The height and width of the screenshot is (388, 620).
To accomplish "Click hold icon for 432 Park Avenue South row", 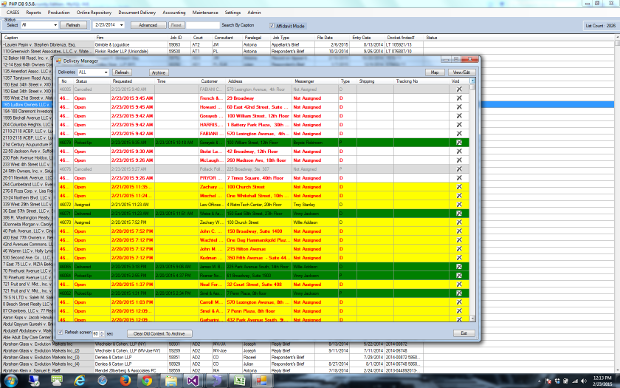I will coord(459,319).
